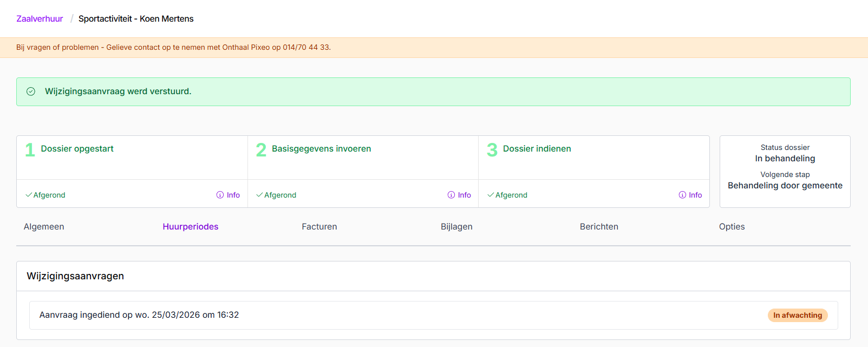
Task: Open the request submitted on 25/03/2026
Action: pos(139,315)
